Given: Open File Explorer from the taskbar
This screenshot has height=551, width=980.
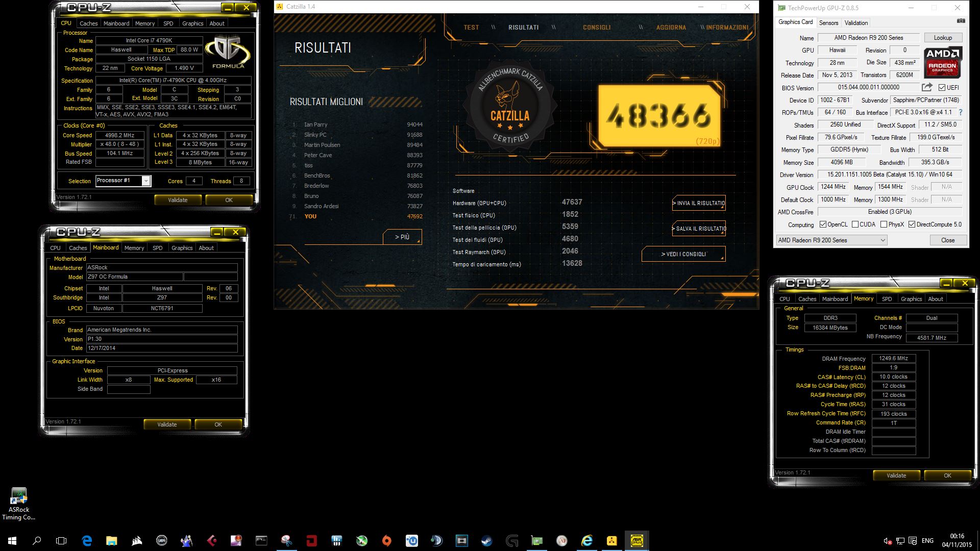Looking at the screenshot, I should [112, 541].
